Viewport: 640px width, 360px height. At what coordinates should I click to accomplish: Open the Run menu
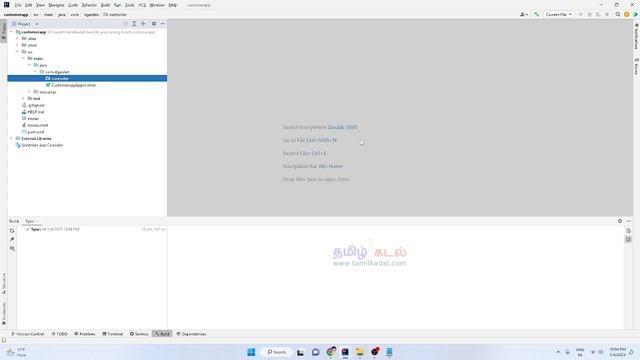117,5
